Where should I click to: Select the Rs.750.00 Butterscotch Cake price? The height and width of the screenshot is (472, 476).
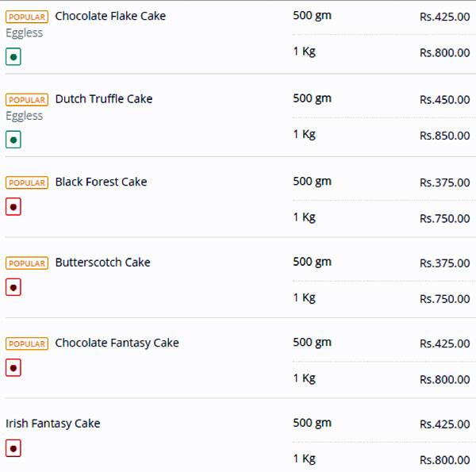click(x=444, y=299)
